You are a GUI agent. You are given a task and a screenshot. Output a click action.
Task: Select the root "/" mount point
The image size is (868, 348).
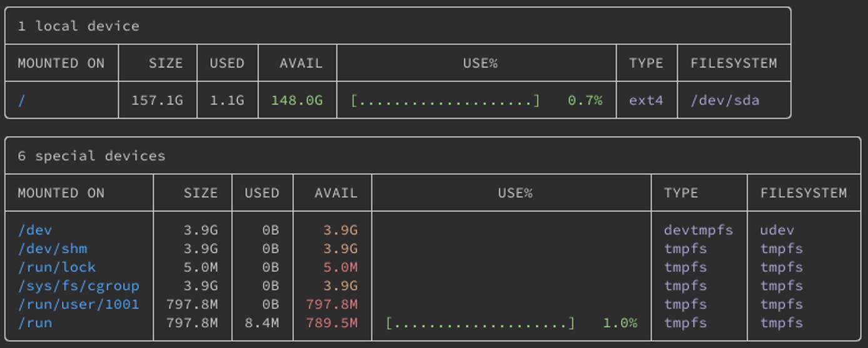(x=22, y=101)
